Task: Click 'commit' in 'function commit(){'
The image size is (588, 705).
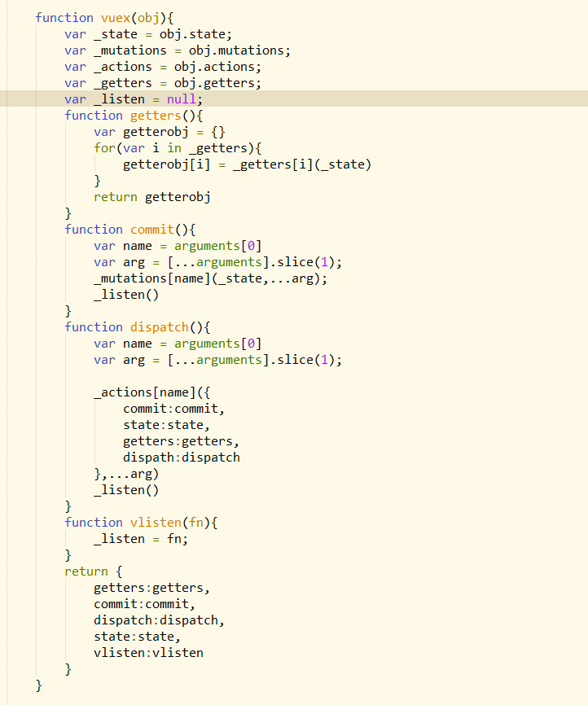Action: tap(152, 230)
